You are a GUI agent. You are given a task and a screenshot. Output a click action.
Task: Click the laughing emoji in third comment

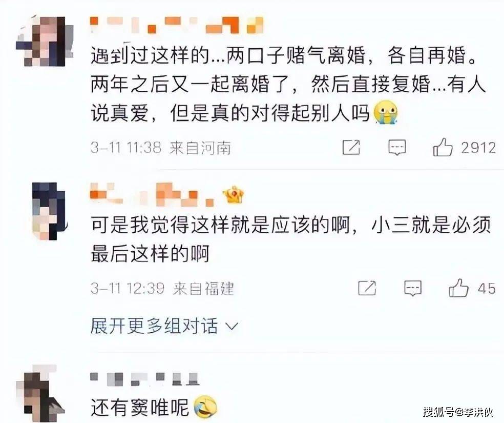coord(205,407)
